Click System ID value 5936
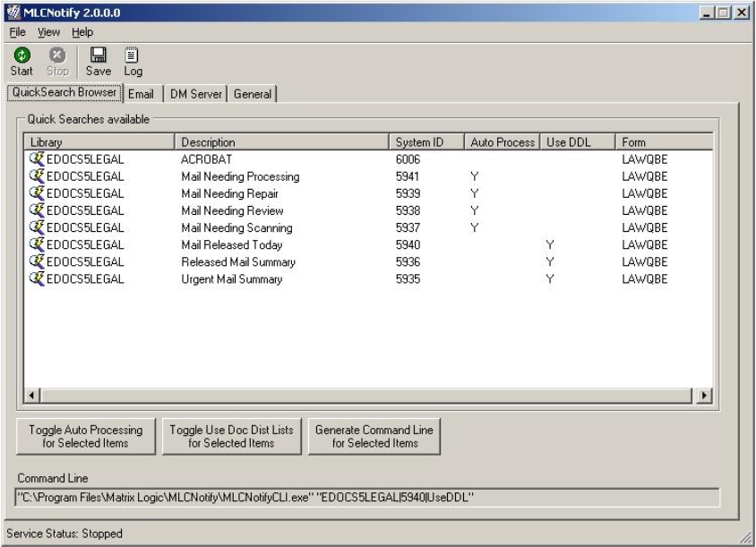 pyautogui.click(x=408, y=261)
